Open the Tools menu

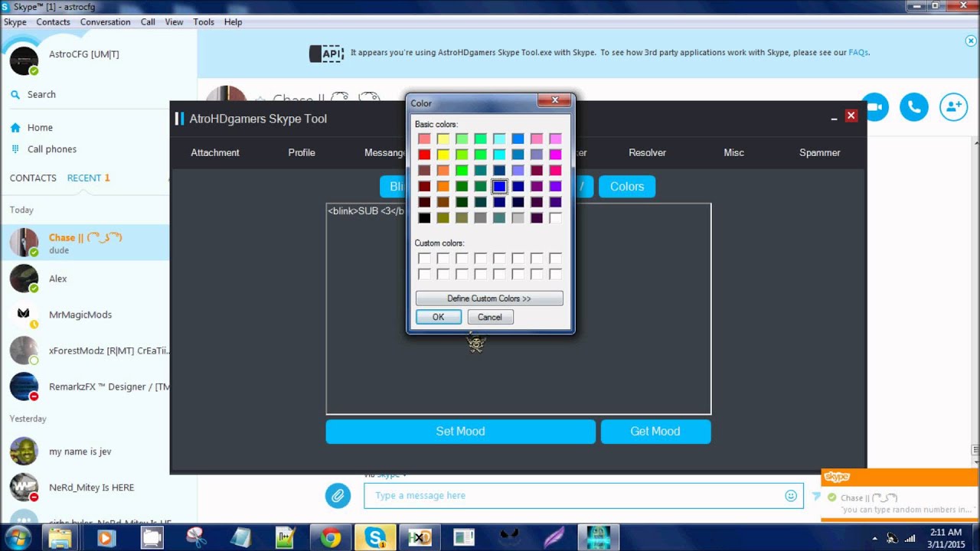pos(204,22)
